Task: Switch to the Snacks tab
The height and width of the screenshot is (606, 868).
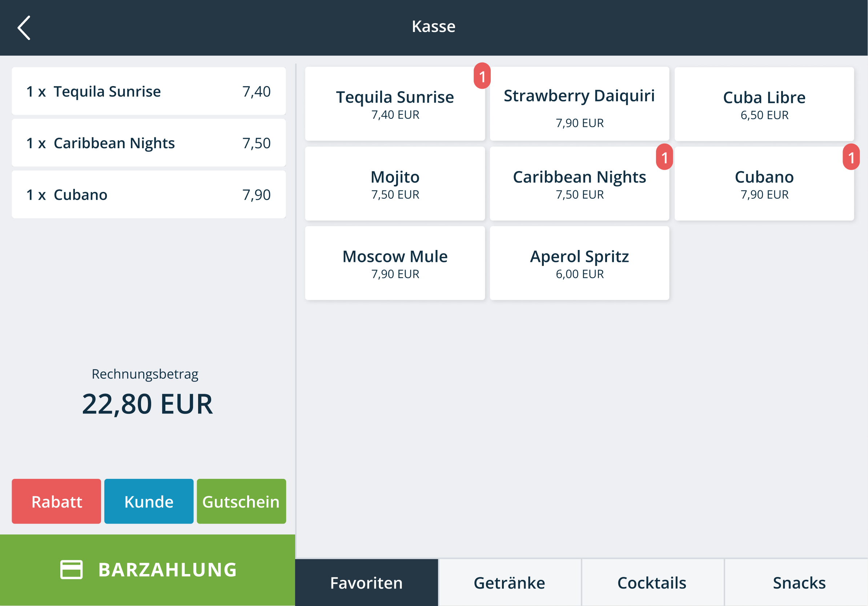Action: tap(799, 582)
